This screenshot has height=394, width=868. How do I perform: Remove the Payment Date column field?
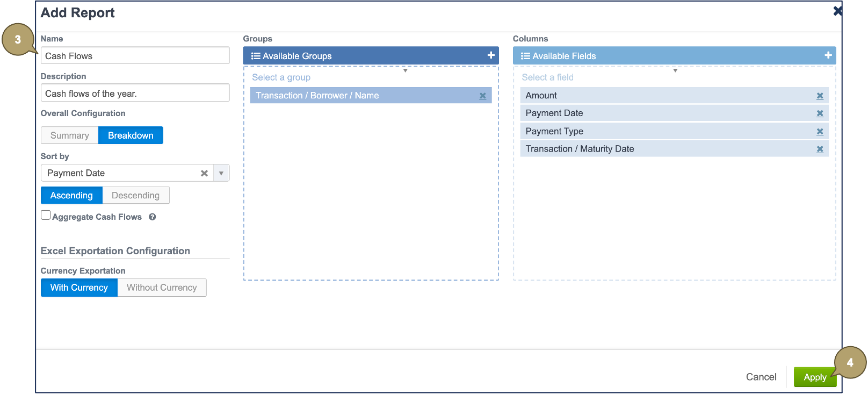tap(820, 113)
